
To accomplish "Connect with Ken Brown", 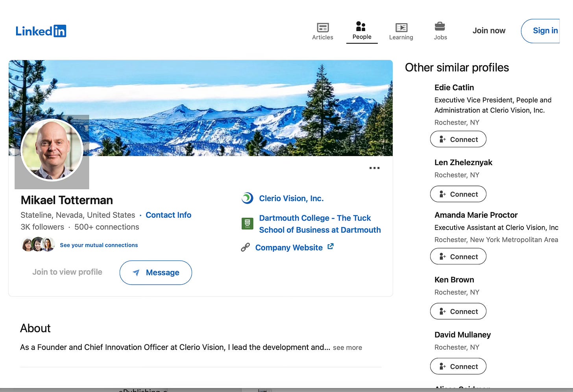I will point(458,311).
